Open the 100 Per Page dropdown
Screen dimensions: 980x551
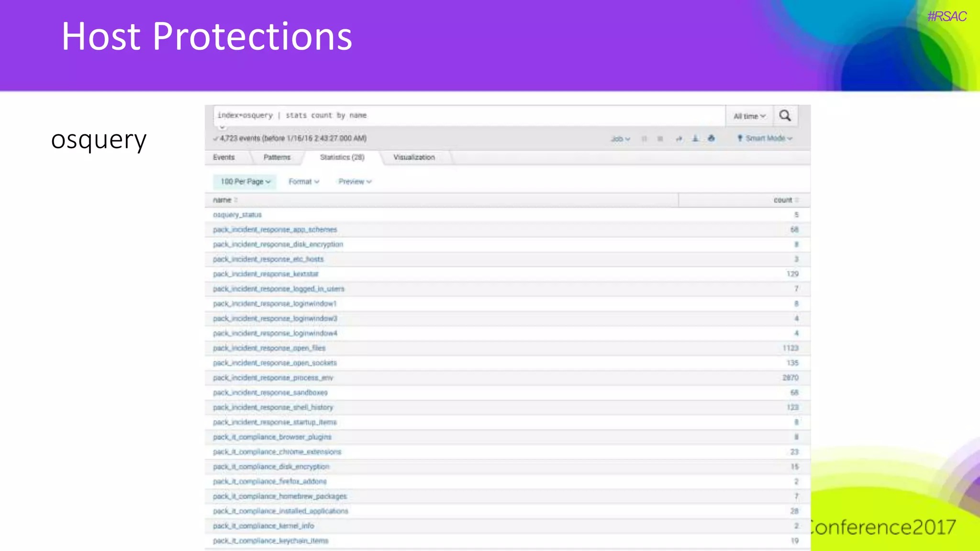coord(245,182)
